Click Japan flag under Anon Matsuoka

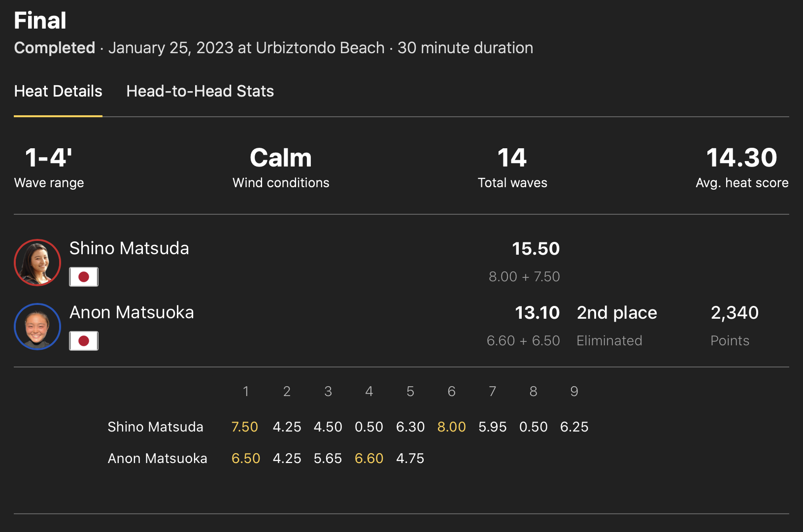click(x=84, y=341)
